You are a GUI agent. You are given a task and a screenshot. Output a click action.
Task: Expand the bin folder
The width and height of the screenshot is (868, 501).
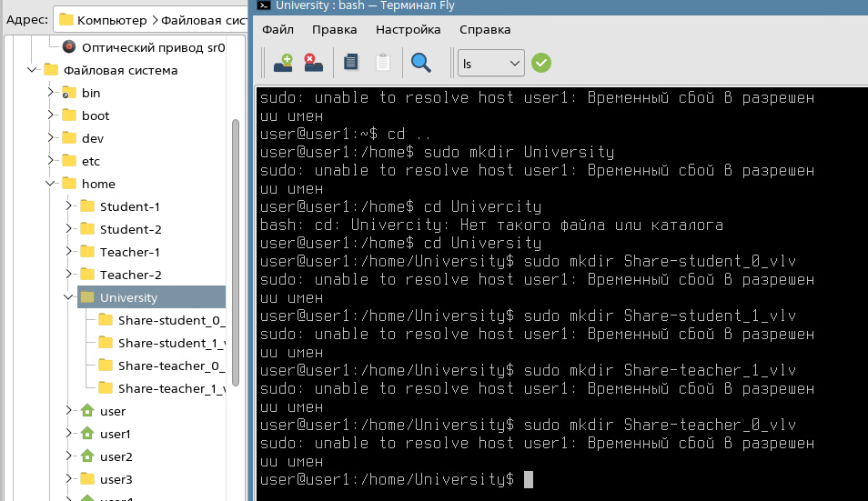click(x=50, y=93)
